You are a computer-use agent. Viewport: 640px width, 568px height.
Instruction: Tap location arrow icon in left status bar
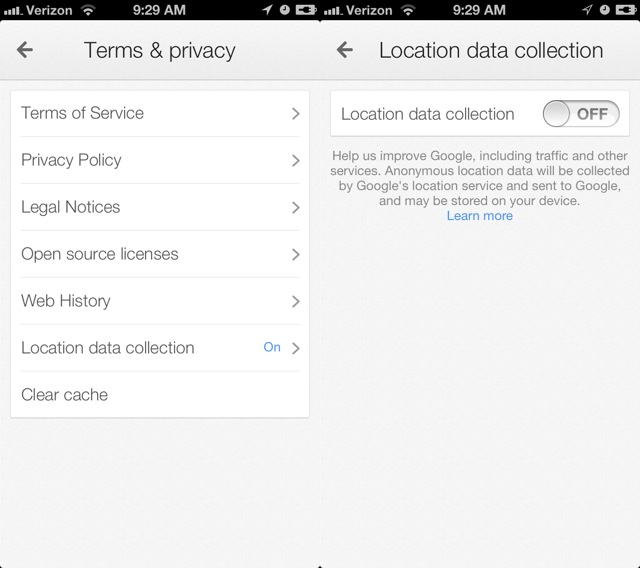(x=267, y=9)
